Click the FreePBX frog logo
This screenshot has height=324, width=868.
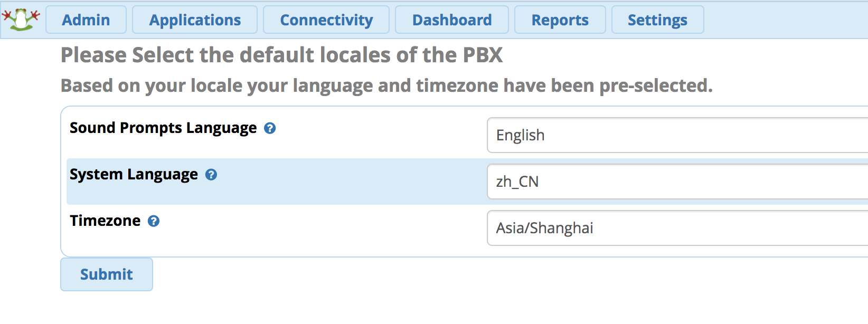pyautogui.click(x=21, y=20)
